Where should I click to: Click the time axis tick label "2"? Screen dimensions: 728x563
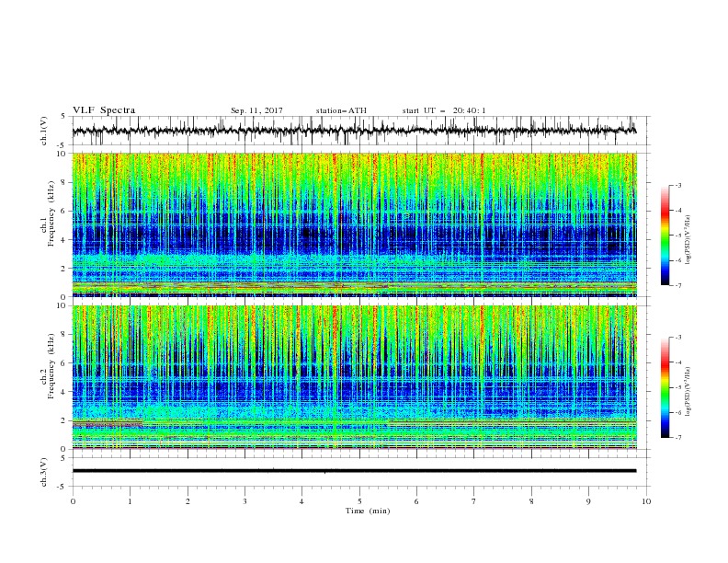pos(188,501)
